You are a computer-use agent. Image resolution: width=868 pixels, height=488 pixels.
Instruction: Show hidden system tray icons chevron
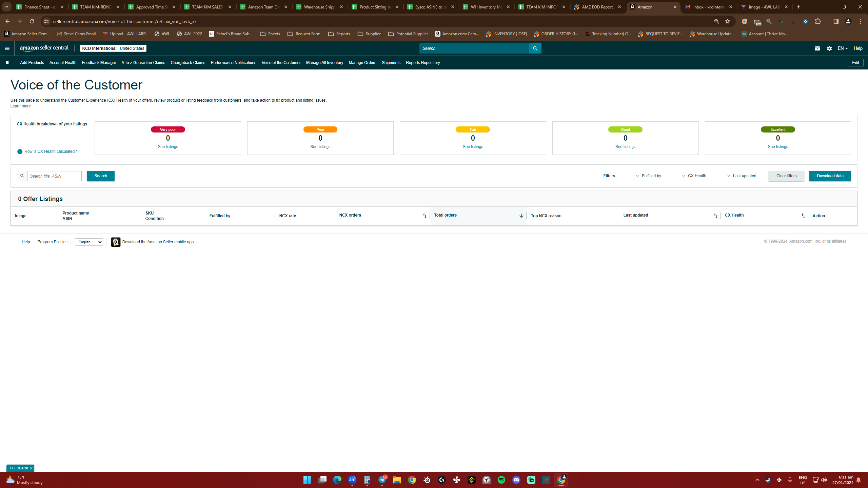coord(757,480)
